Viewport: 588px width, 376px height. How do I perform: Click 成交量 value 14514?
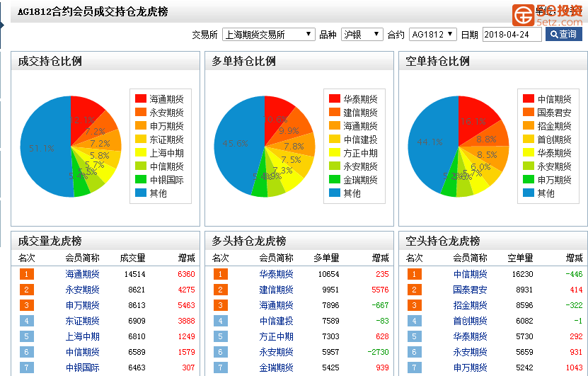(134, 274)
